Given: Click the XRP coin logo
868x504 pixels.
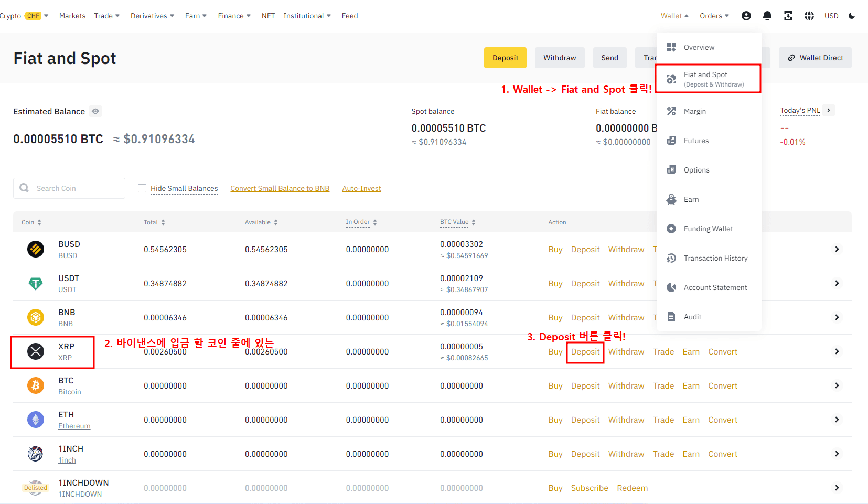Looking at the screenshot, I should [36, 351].
